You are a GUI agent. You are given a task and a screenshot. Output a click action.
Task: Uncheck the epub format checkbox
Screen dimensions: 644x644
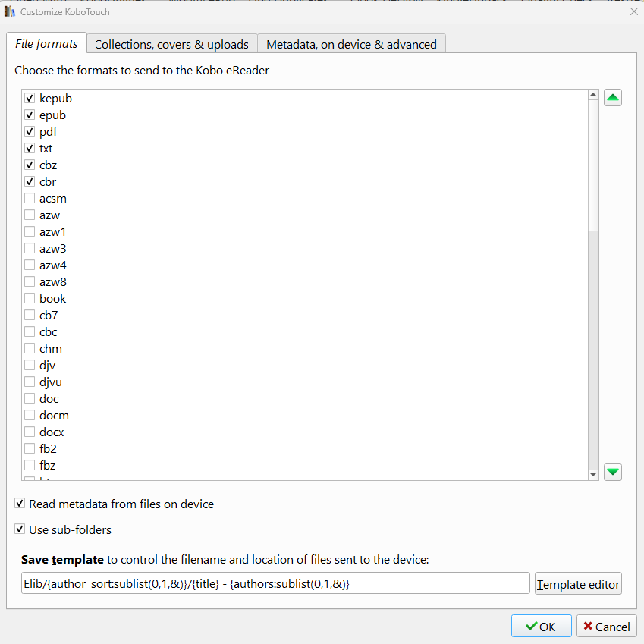[30, 115]
